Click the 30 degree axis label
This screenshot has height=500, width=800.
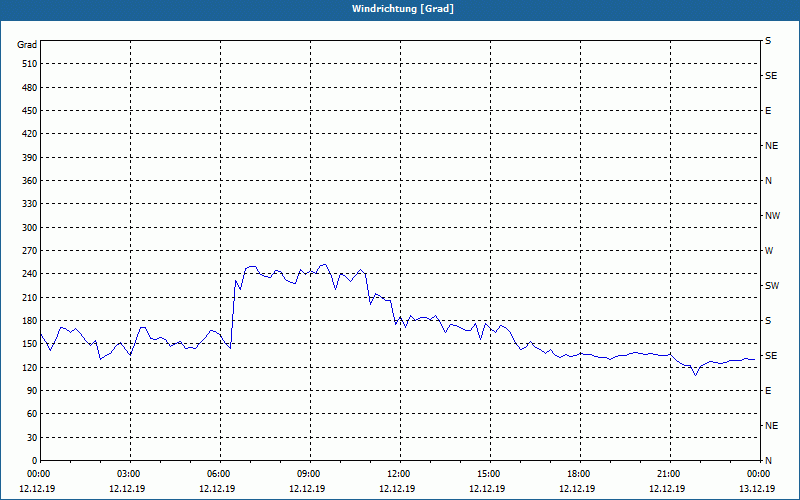[x=32, y=437]
